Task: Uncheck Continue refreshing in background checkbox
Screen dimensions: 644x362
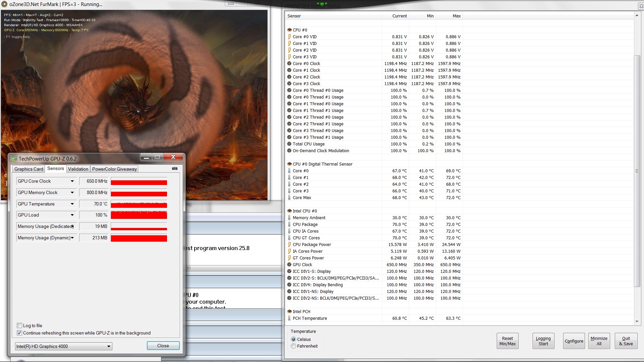Action: (x=19, y=333)
